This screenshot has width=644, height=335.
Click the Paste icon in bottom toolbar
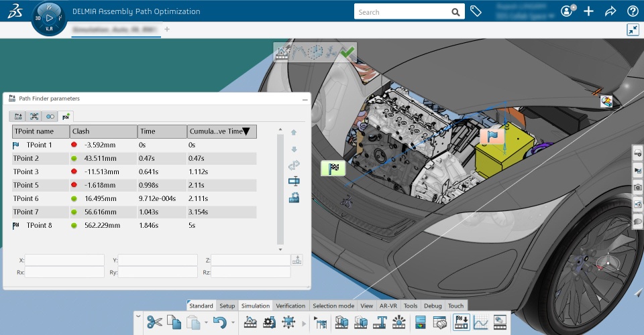(193, 322)
